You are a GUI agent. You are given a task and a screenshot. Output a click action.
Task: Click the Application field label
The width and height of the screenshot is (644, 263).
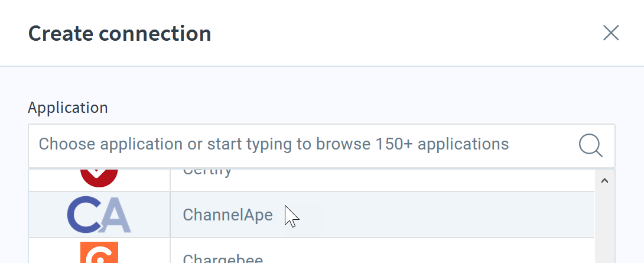click(68, 108)
